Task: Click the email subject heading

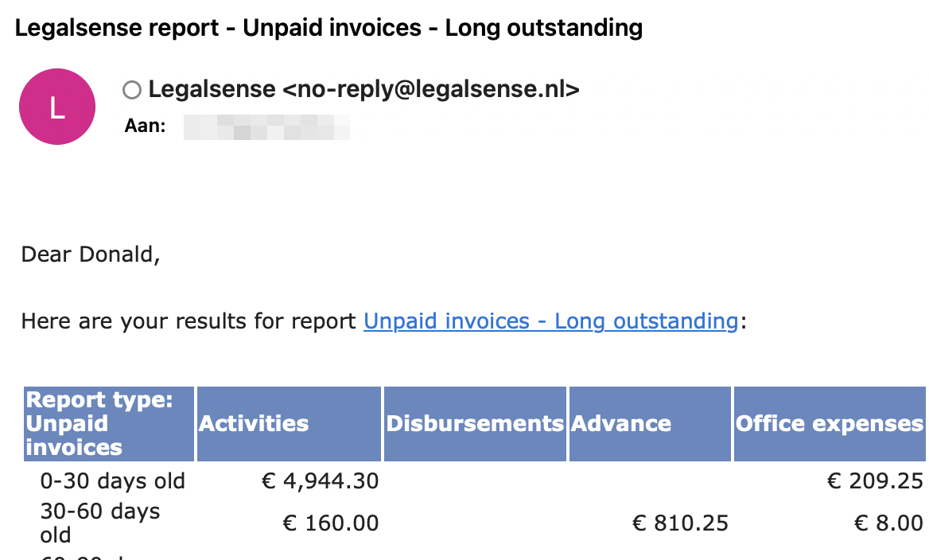Action: 328,29
